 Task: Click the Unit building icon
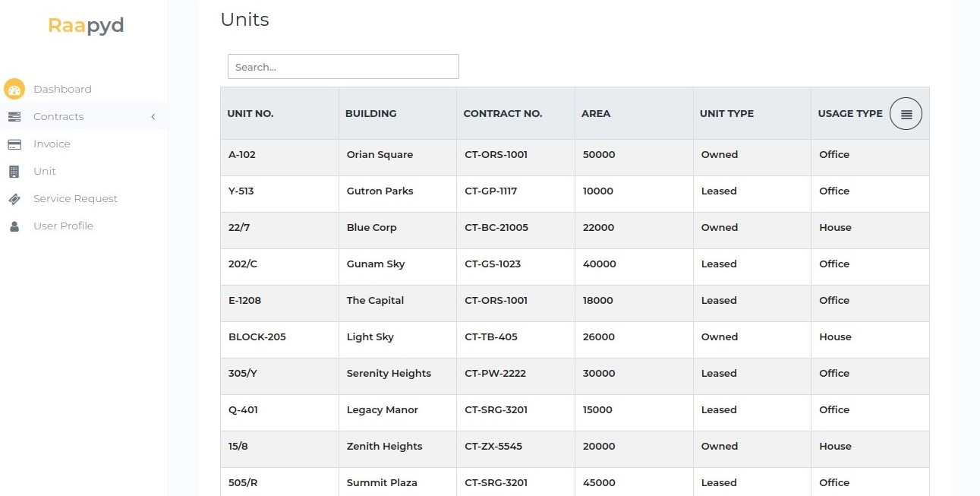14,171
